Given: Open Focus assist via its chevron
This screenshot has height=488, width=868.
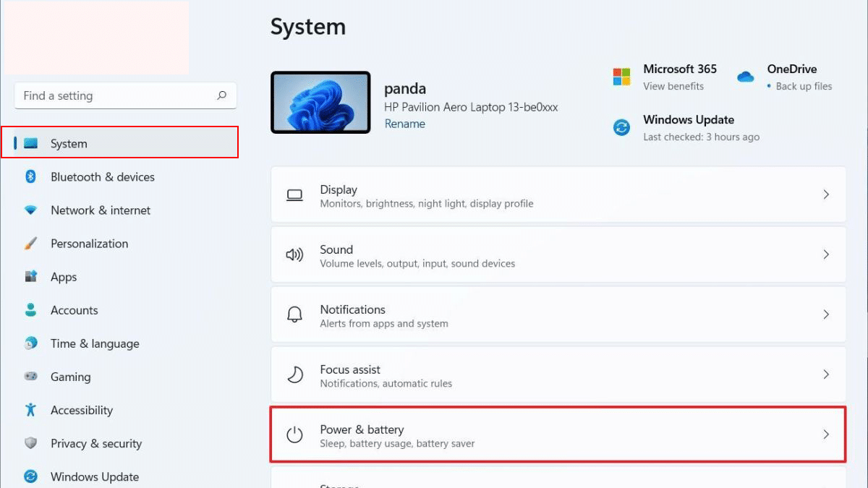Looking at the screenshot, I should (x=826, y=375).
